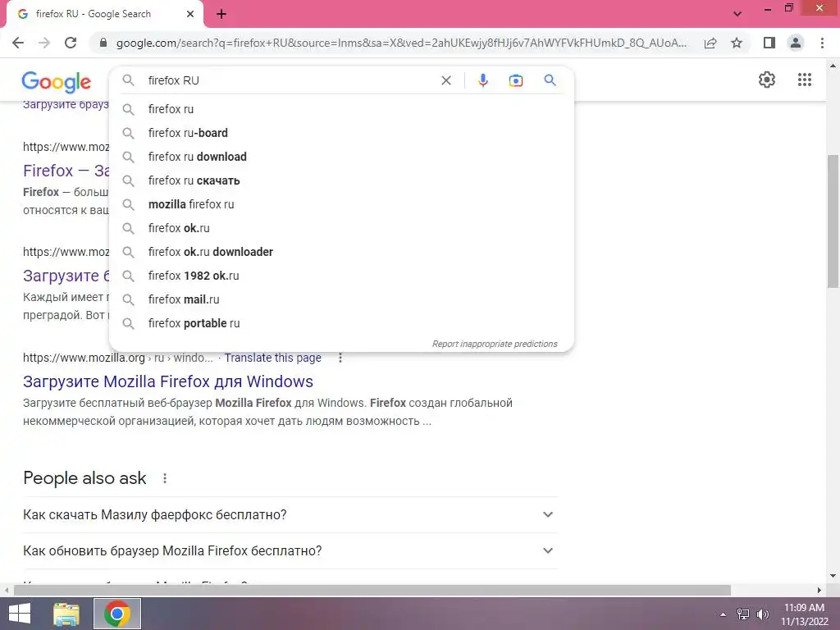840x630 pixels.
Task: Go back to the previous page
Action: [18, 43]
